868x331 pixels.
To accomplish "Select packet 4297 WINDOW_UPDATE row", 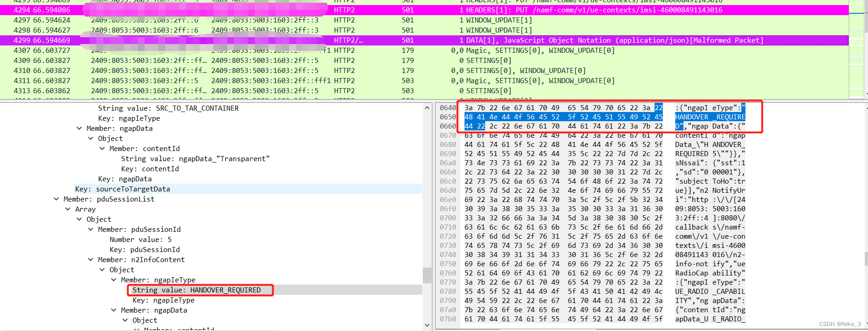I will pyautogui.click(x=424, y=20).
